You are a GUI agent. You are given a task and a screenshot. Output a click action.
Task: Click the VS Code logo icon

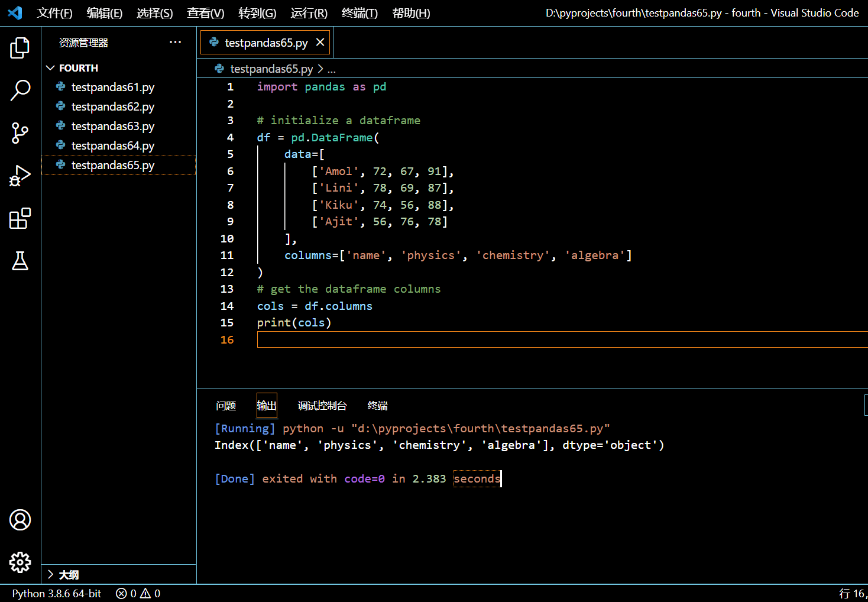[15, 12]
